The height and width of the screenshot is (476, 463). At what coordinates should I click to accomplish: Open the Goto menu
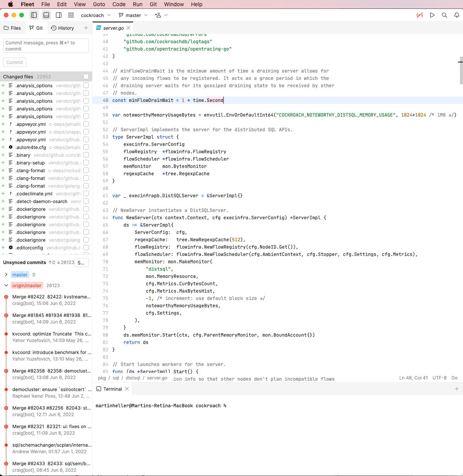(x=99, y=4)
